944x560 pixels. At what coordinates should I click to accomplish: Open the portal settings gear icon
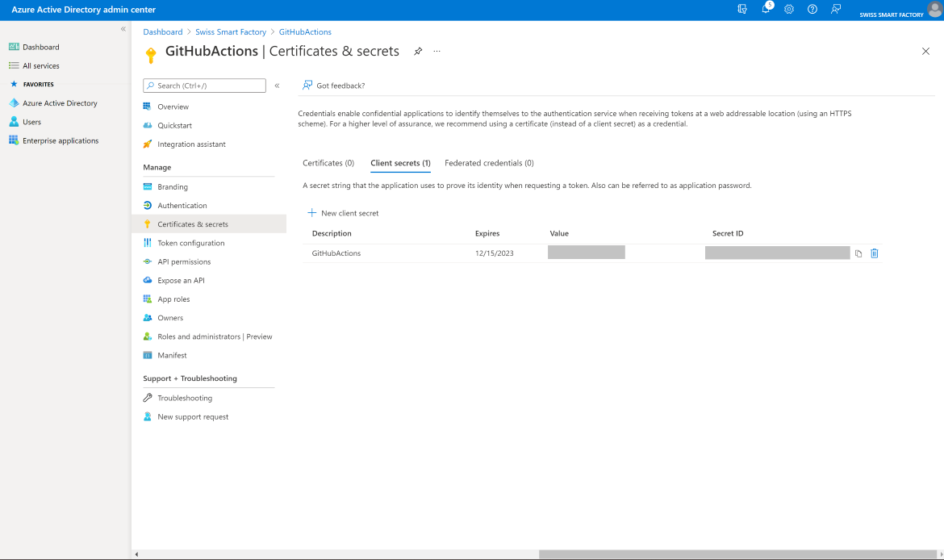coord(788,9)
